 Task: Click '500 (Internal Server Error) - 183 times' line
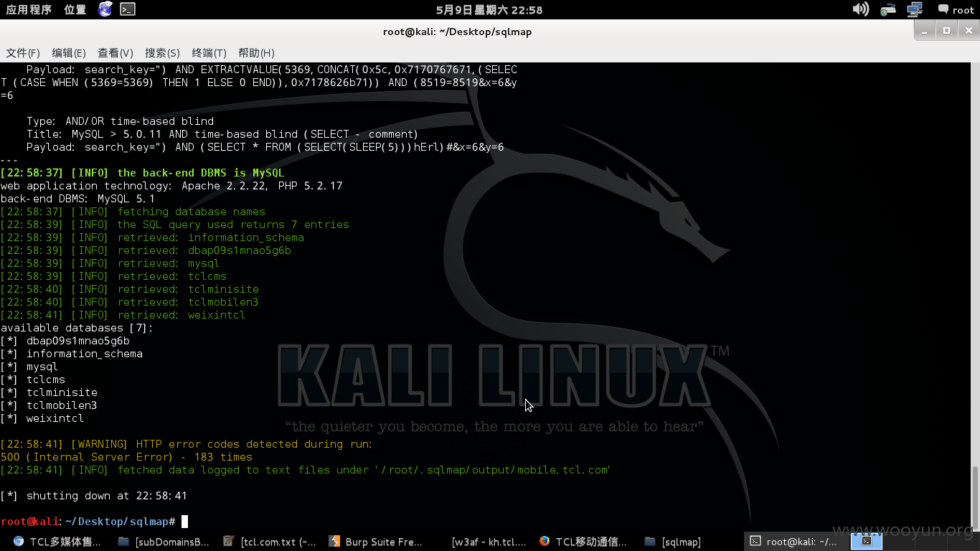[x=126, y=457]
